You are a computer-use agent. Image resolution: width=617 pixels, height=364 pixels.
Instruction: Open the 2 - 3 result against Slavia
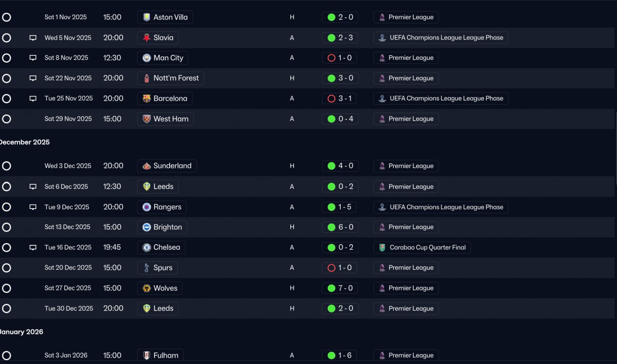coord(340,38)
